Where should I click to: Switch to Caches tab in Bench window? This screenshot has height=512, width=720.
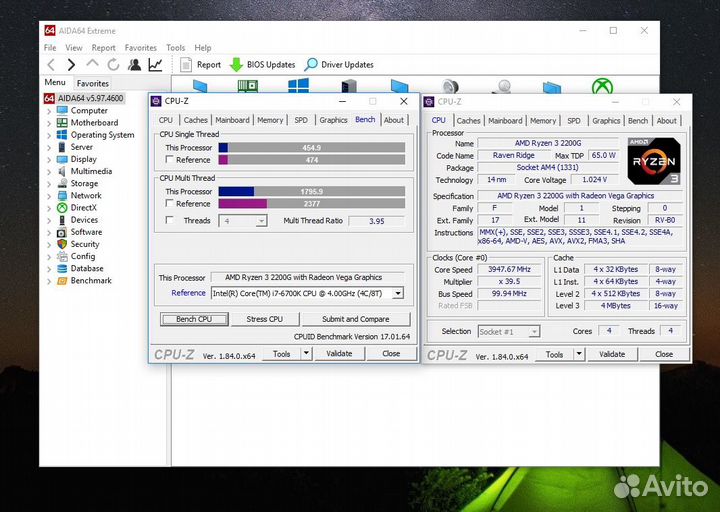[x=195, y=120]
